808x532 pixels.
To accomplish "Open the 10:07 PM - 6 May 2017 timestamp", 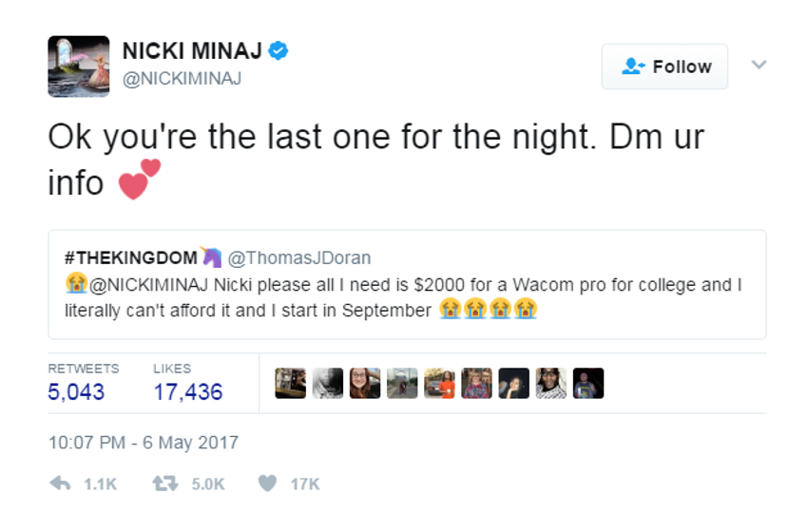I will click(144, 443).
